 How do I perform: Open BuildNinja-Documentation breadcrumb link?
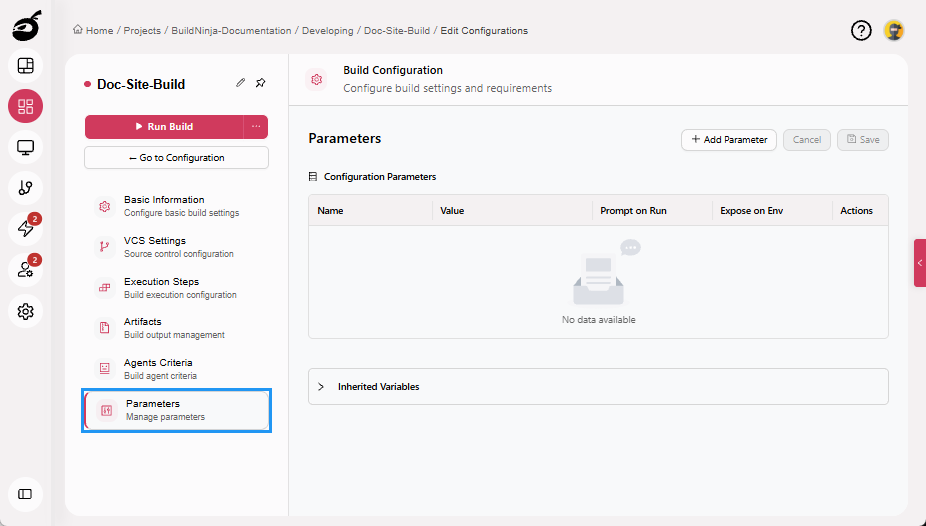click(231, 31)
